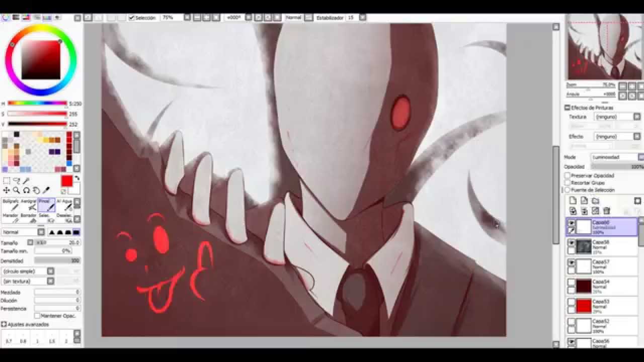The width and height of the screenshot is (644, 362).
Task: Choose the rectangular selection tool
Action: (x=6, y=180)
